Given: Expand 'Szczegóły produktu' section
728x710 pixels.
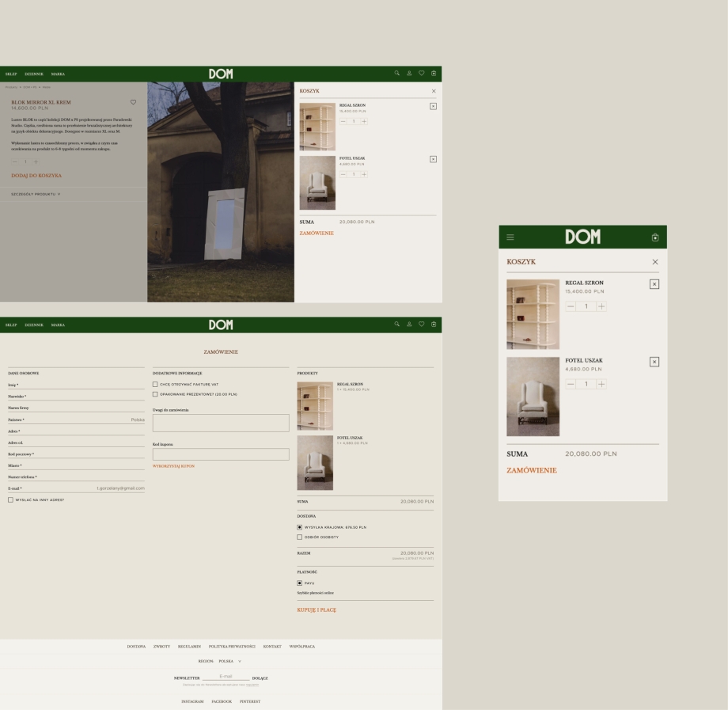Looking at the screenshot, I should pyautogui.click(x=36, y=194).
